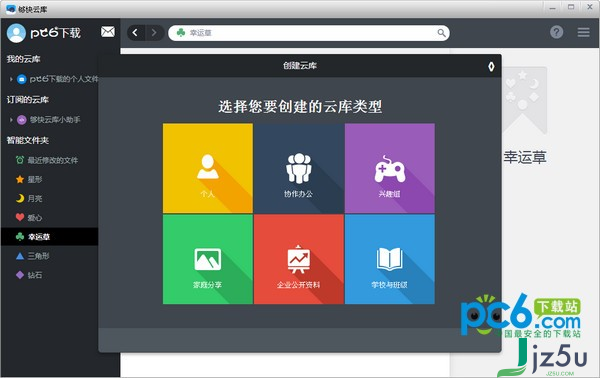Select the 幸运草 clover folder in sidebar
The image size is (600, 378).
(x=49, y=237)
